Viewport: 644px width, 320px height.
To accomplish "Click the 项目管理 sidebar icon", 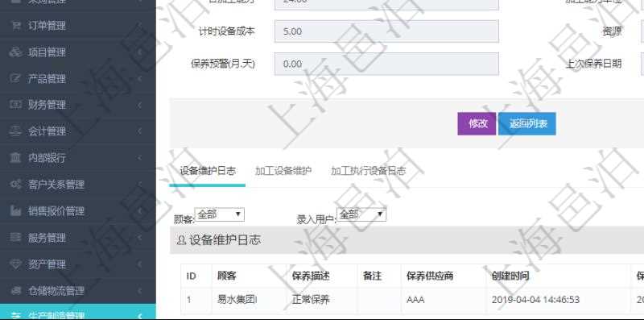I will 15,52.
